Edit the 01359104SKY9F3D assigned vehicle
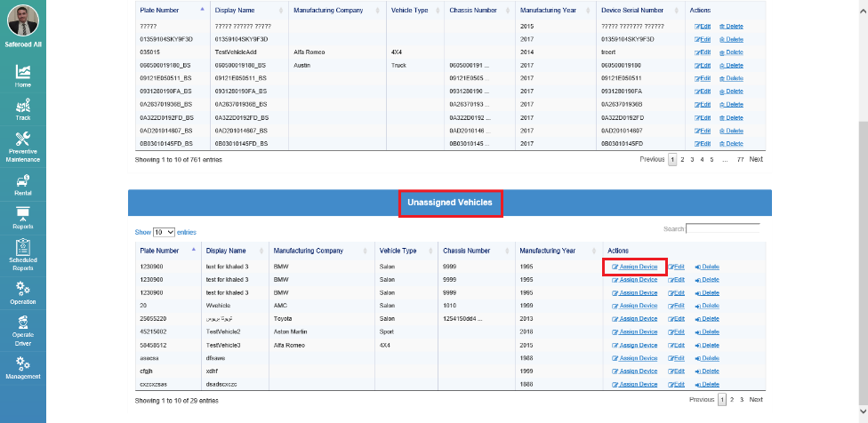 coord(703,39)
